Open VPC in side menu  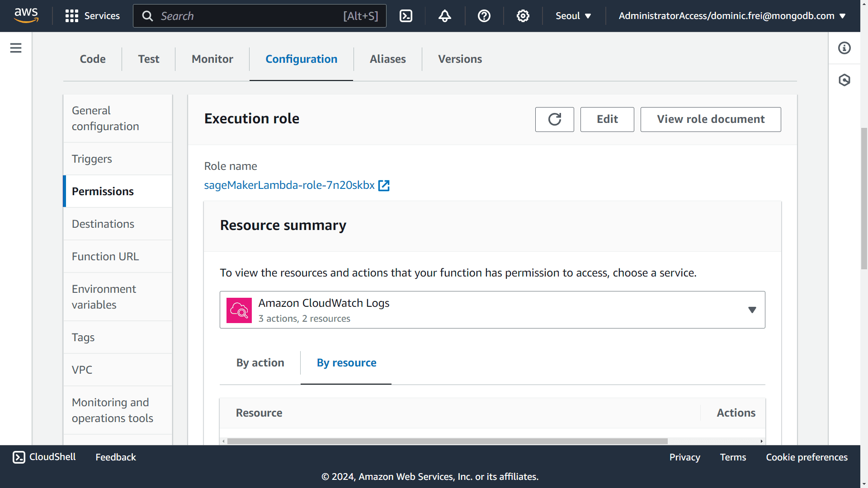[x=118, y=370]
